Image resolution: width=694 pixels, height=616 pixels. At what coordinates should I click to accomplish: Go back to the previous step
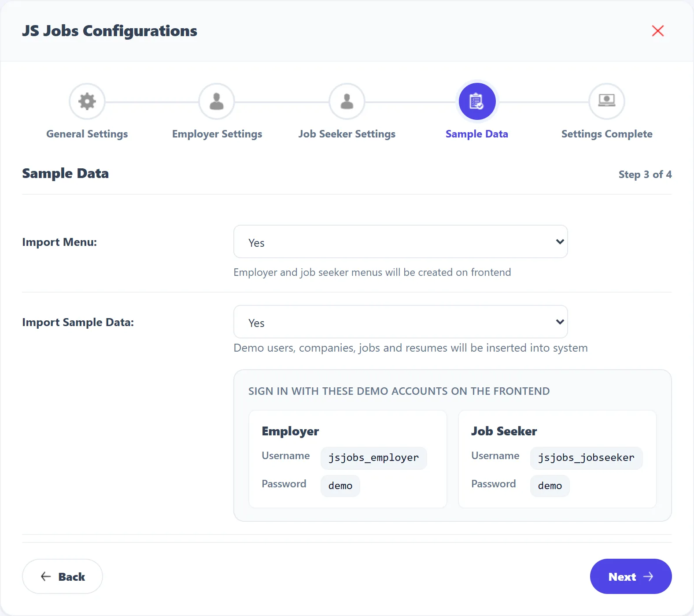click(63, 576)
